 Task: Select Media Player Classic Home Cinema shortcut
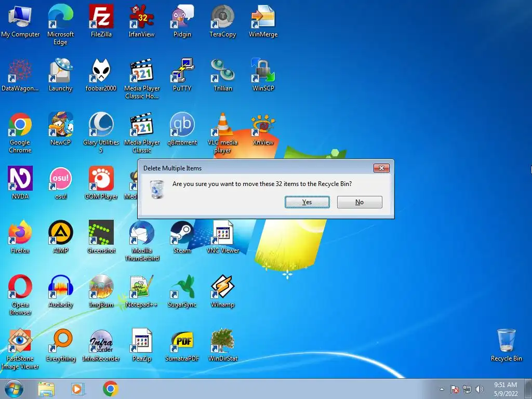pos(141,79)
